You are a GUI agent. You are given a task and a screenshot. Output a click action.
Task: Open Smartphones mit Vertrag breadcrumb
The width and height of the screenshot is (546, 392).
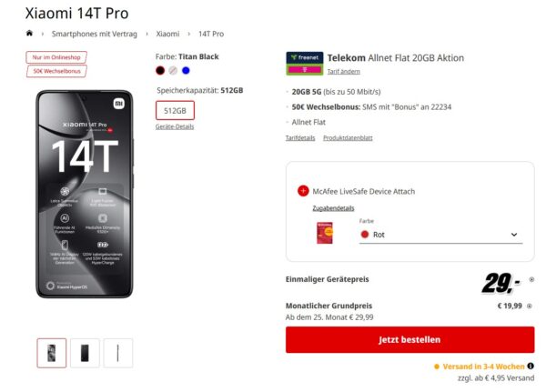(95, 34)
